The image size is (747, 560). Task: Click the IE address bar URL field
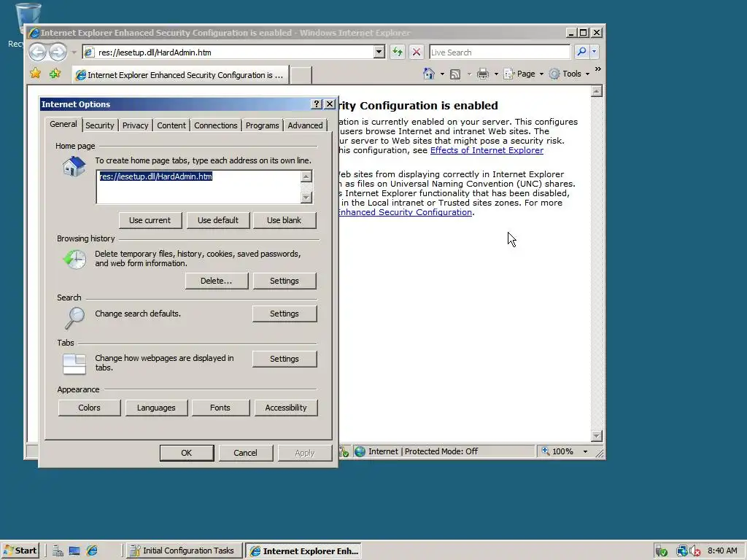pos(234,52)
